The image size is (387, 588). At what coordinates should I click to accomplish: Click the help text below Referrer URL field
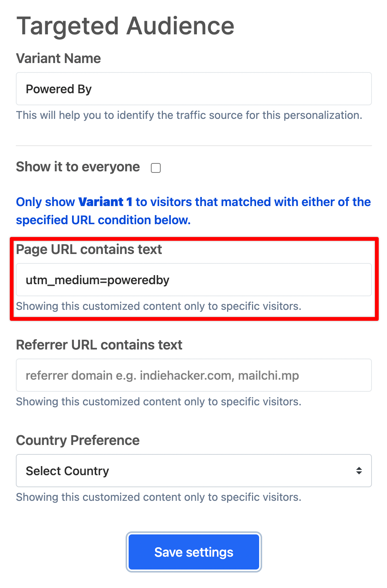[x=158, y=402]
